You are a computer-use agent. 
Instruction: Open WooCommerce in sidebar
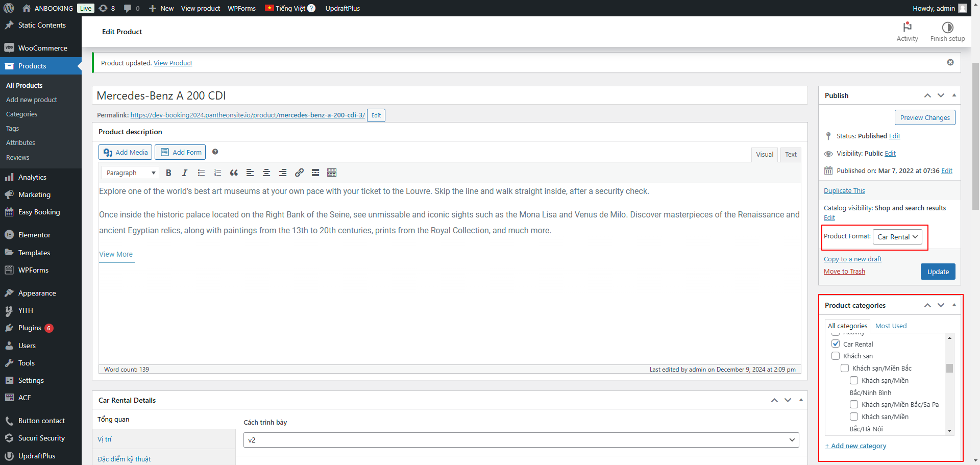click(41, 48)
